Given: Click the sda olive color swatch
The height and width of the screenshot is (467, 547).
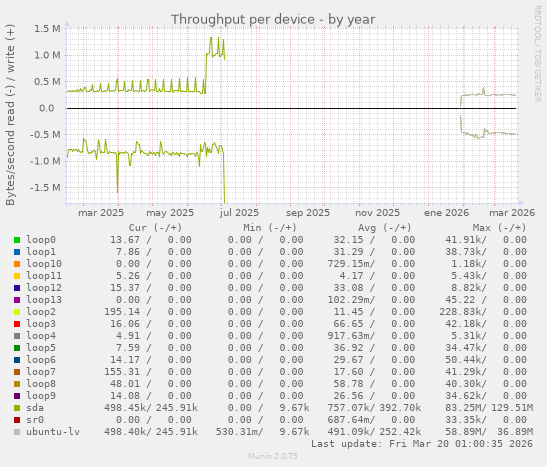Looking at the screenshot, I should click(17, 408).
